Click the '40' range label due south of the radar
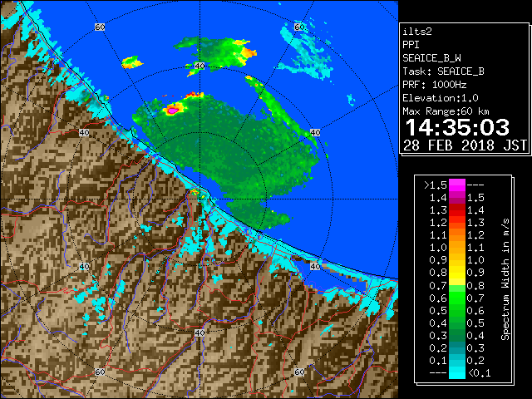The image size is (532, 399). [199, 332]
